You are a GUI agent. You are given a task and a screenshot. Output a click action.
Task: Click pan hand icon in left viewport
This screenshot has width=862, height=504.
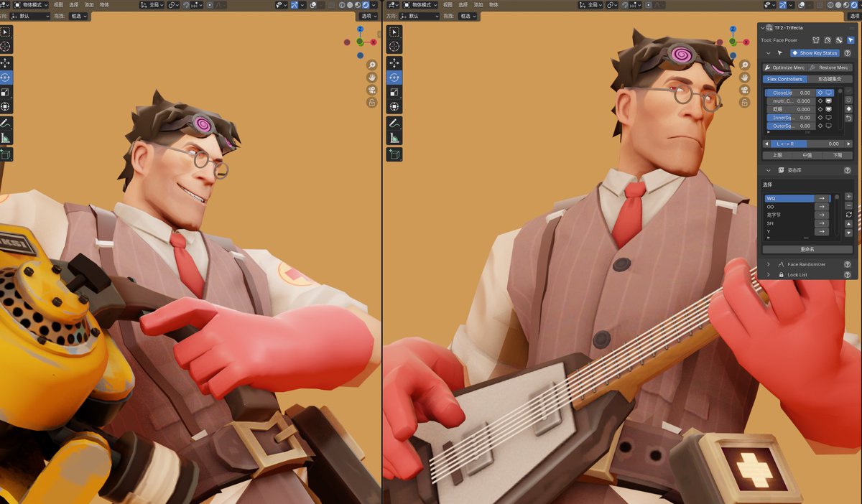(x=372, y=78)
